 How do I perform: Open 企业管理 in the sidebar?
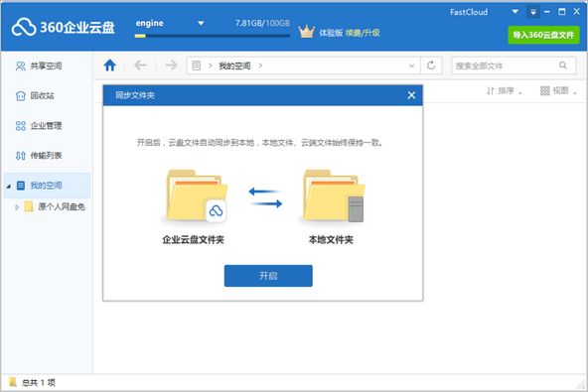tap(47, 126)
